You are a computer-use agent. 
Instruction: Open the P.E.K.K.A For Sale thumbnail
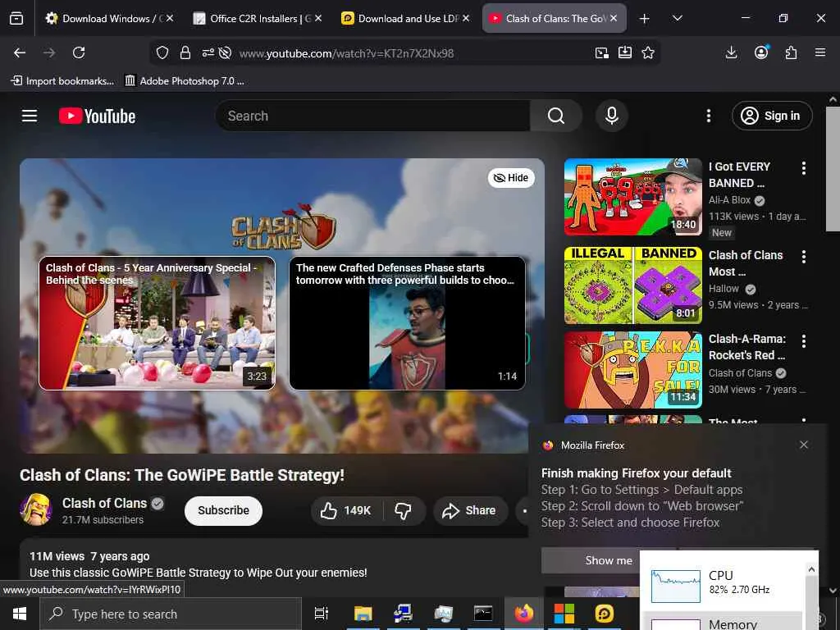coord(632,370)
